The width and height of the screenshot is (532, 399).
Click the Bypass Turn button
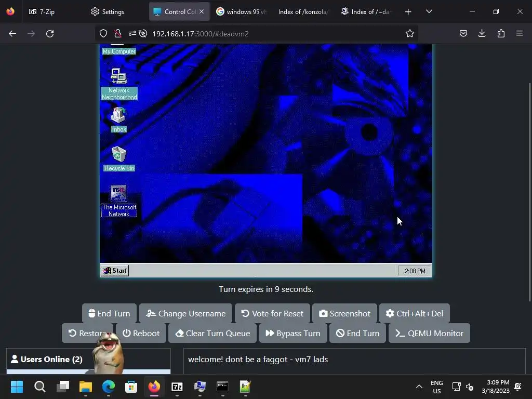click(293, 333)
